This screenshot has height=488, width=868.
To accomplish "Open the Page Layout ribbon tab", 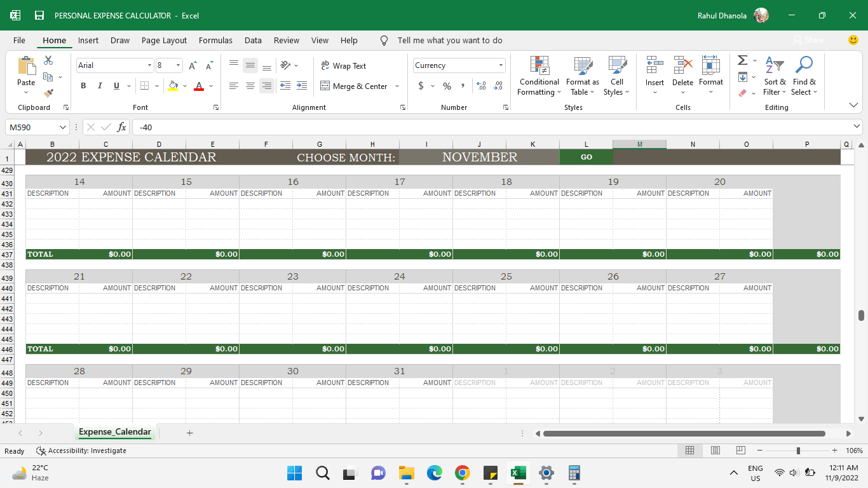I will click(x=164, y=41).
